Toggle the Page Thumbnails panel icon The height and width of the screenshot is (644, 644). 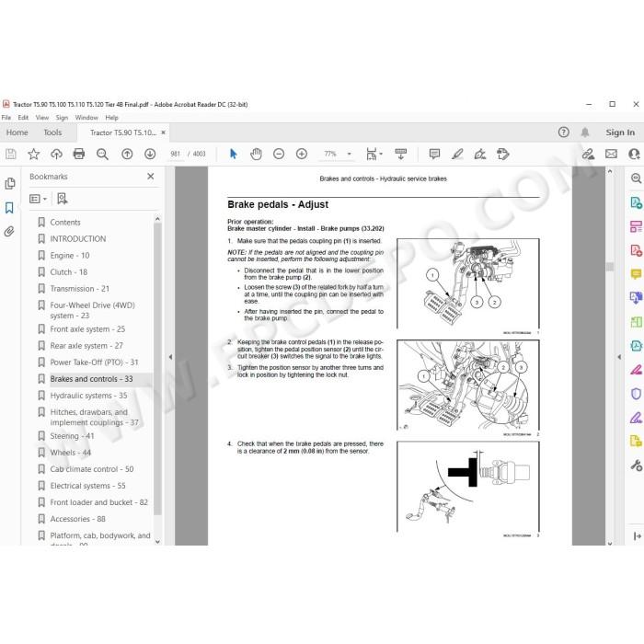tap(10, 183)
